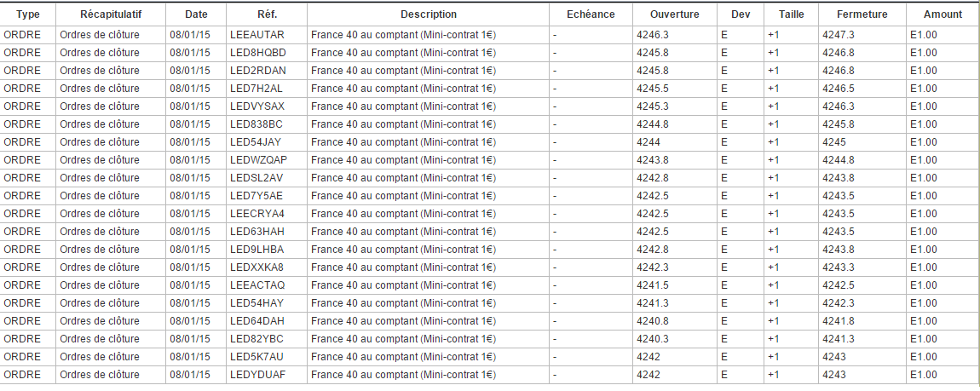Click the Type column header

tap(28, 14)
